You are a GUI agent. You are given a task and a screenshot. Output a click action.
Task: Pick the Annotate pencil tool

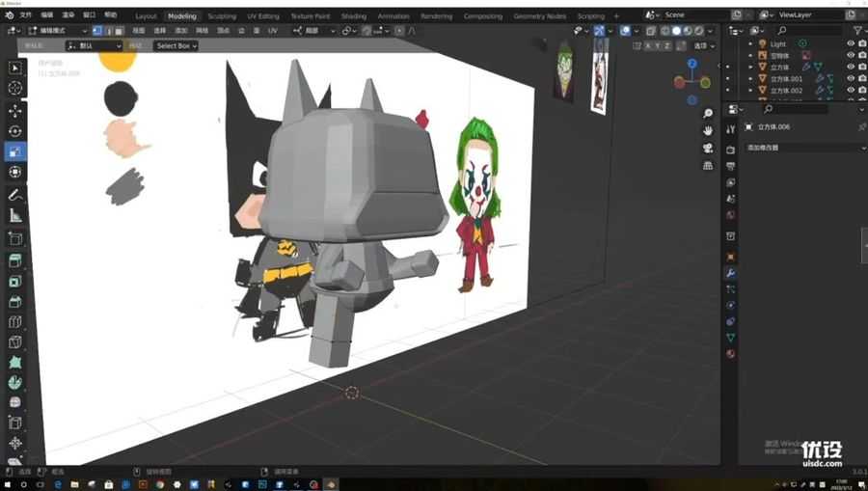pos(14,195)
